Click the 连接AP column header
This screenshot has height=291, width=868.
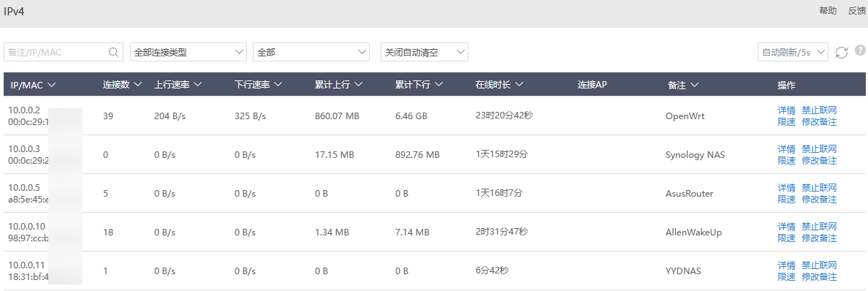[x=593, y=85]
